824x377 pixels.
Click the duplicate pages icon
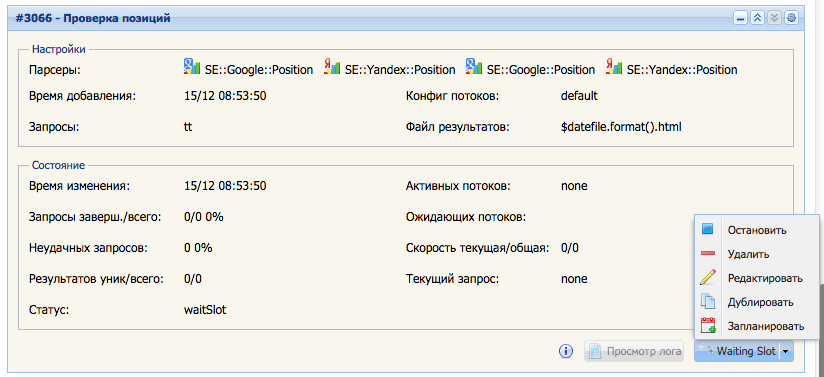tap(708, 302)
